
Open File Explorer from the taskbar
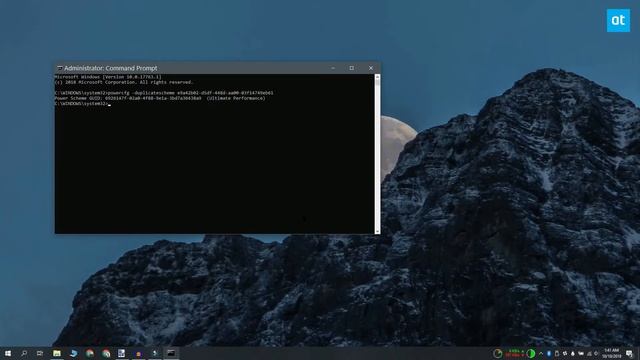[x=57, y=353]
